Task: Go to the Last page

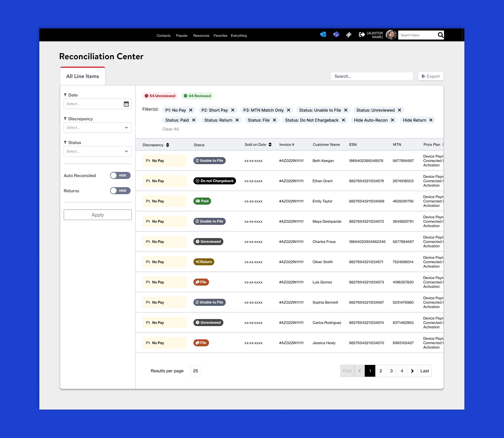Action: pos(425,371)
